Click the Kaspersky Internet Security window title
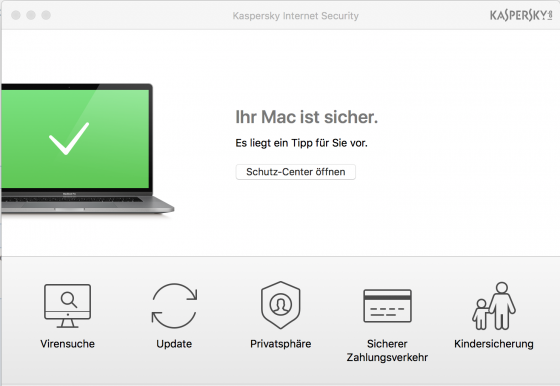Screen dimensions: 560x386 (x=296, y=16)
